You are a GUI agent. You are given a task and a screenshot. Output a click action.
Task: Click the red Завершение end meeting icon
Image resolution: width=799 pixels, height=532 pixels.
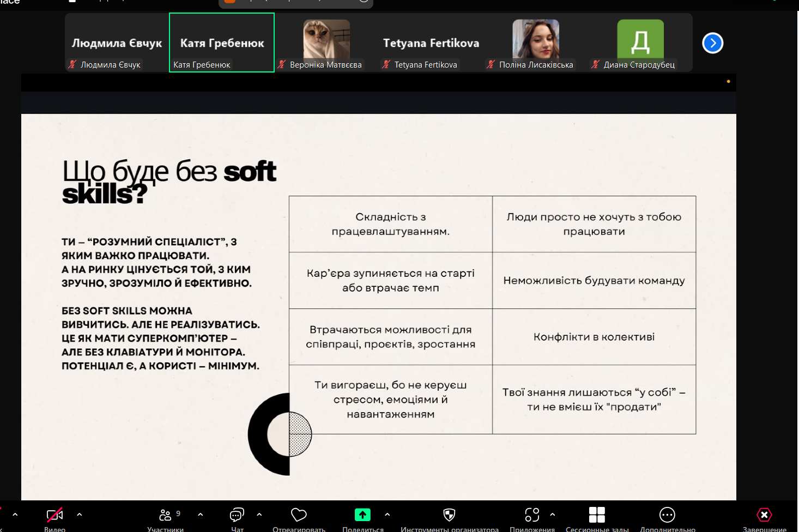click(764, 515)
